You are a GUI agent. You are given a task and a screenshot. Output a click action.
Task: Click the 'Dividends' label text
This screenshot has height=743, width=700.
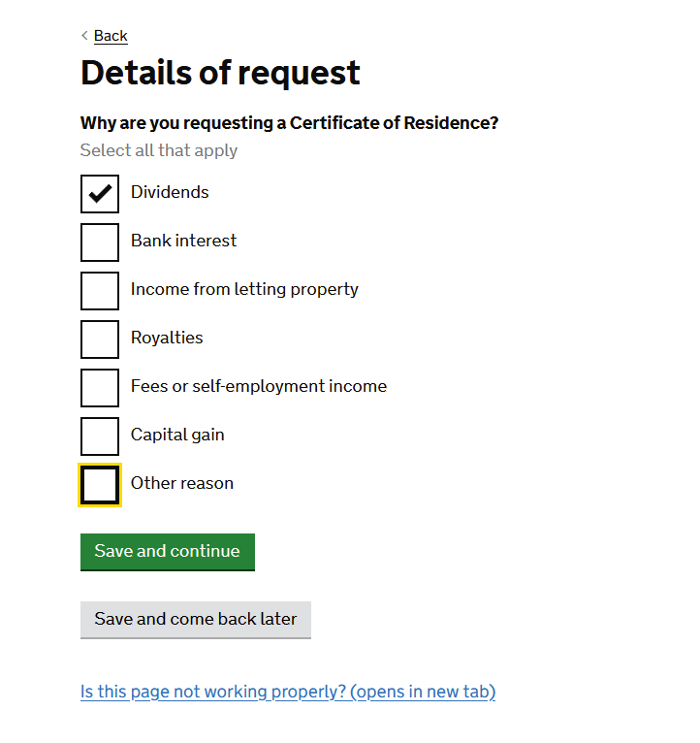(170, 192)
